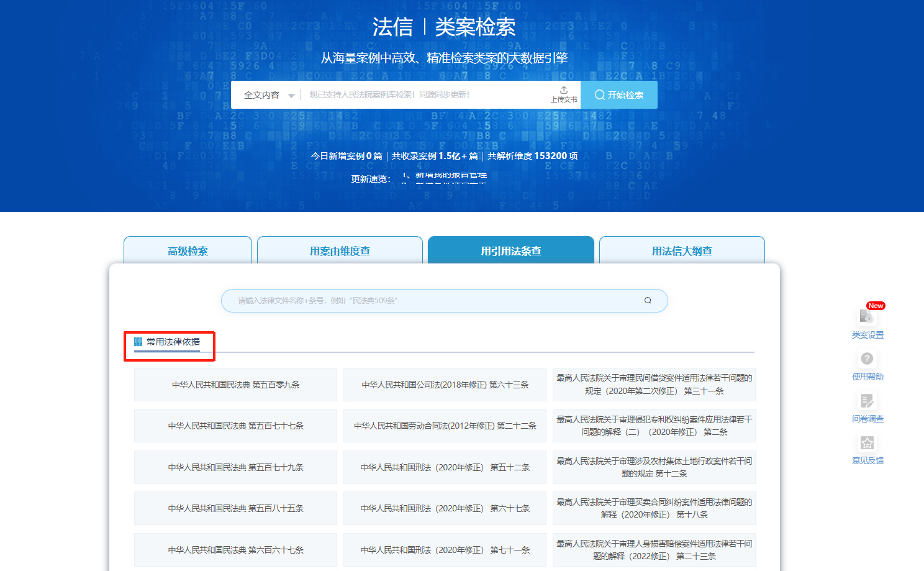Open 公司法(2018年修正) 第六十三条

445,385
